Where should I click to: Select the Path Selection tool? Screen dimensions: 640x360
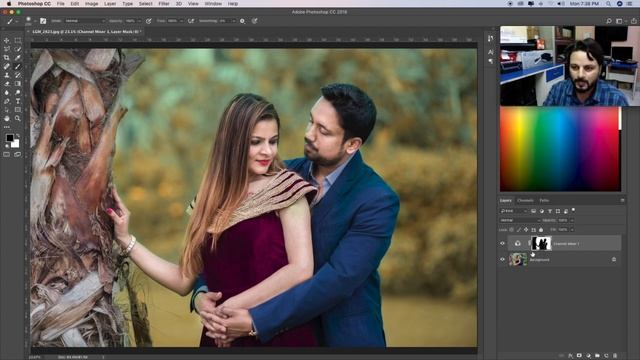pyautogui.click(x=7, y=110)
